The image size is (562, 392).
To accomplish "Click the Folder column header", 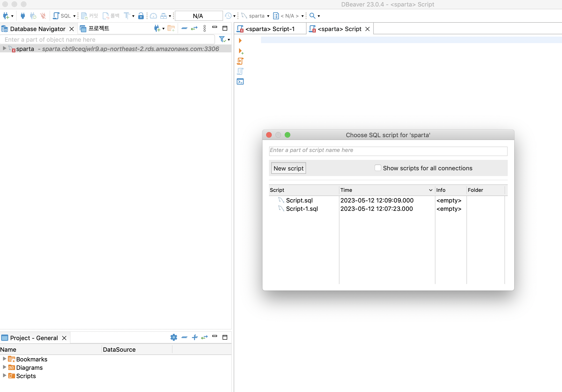I will 485,190.
